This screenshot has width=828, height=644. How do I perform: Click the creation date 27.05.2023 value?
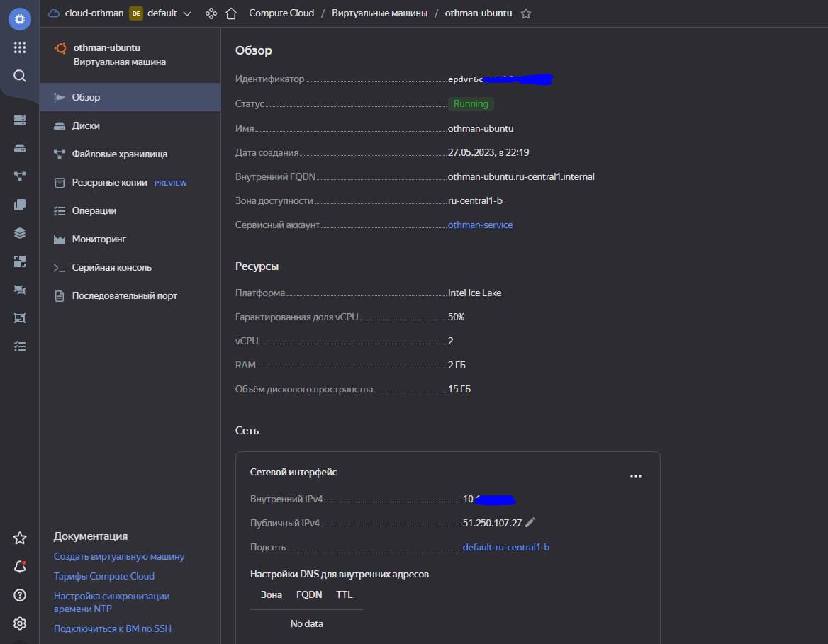click(488, 152)
